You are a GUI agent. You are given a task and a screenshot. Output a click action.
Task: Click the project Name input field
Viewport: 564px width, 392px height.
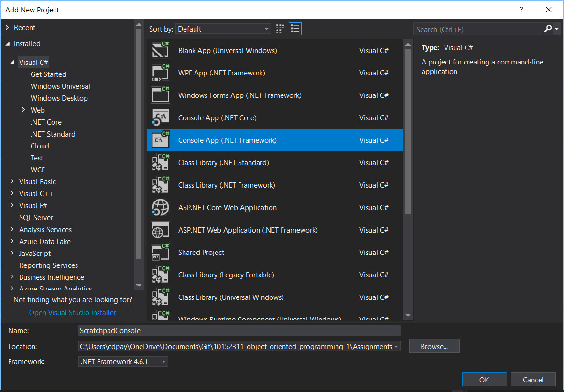[239, 330]
